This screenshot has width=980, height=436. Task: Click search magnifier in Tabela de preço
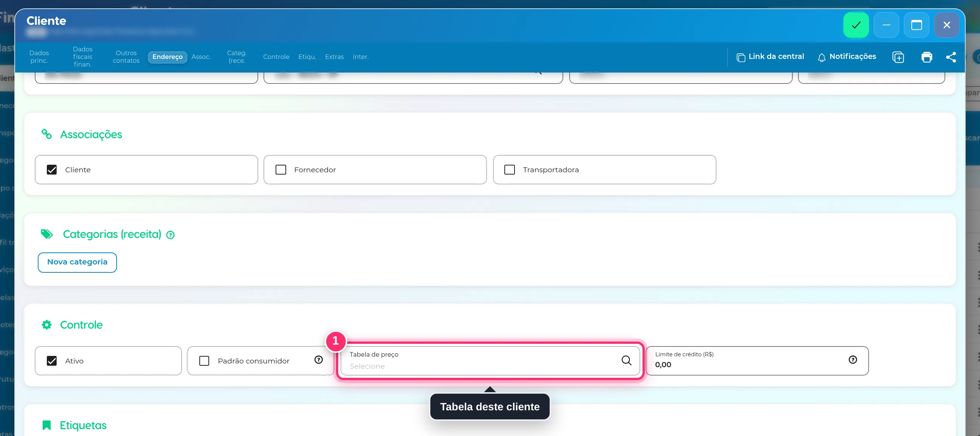pos(626,360)
